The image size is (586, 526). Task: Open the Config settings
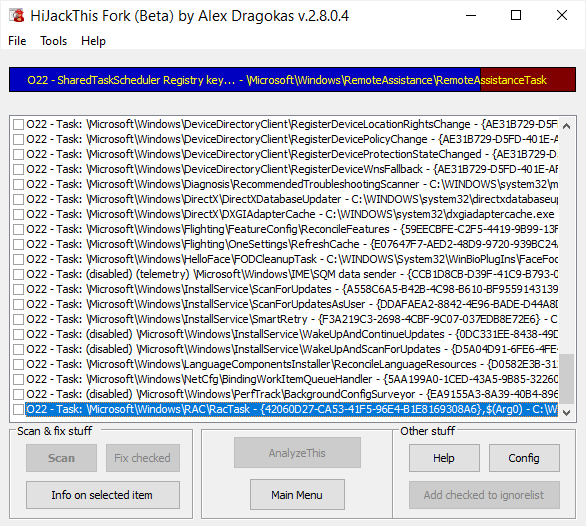tap(524, 458)
